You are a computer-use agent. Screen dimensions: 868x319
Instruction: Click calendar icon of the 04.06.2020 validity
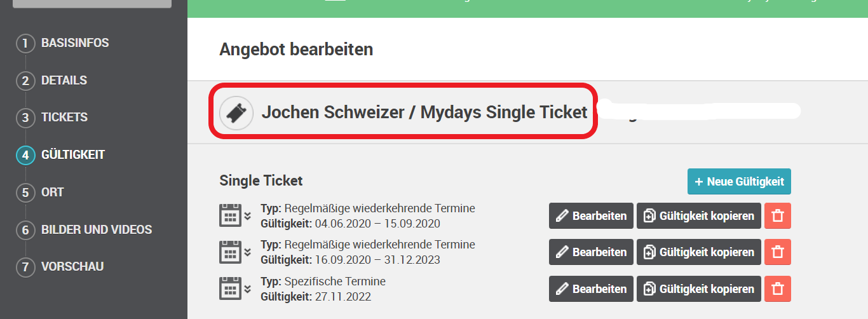(x=230, y=215)
